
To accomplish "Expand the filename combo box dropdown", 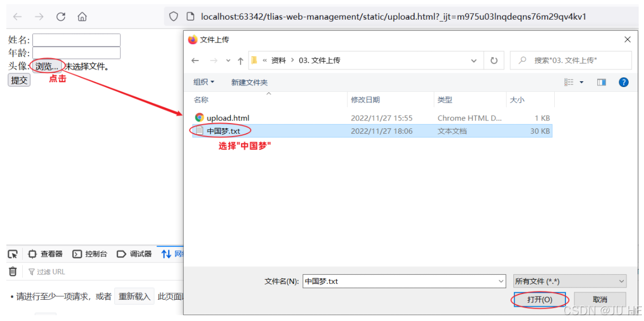I will pos(501,281).
